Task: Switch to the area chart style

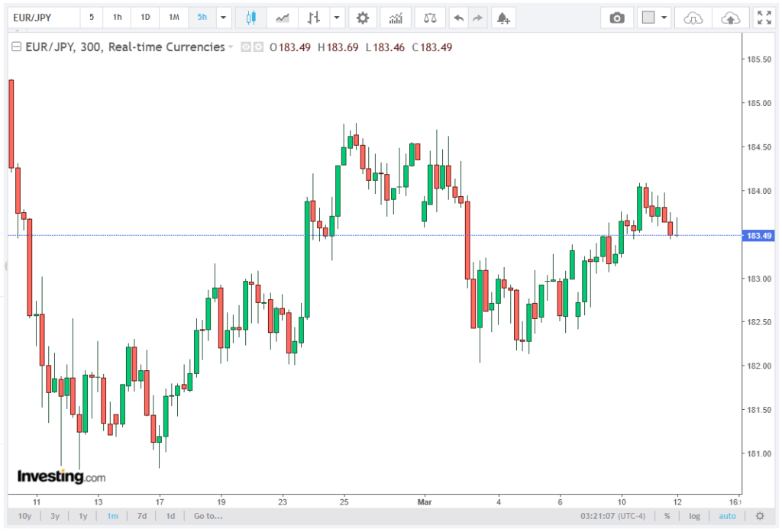Action: (x=283, y=17)
